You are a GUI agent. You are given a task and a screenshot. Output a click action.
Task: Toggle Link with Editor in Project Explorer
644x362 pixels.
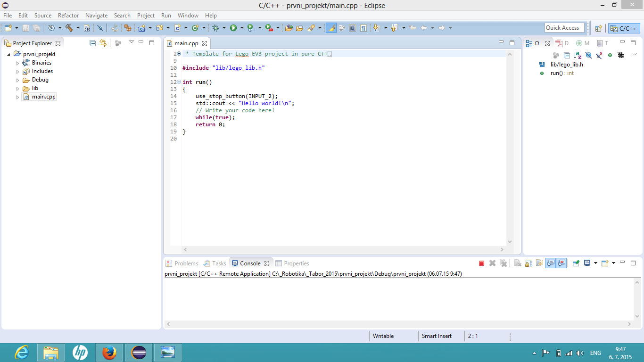[x=103, y=43]
